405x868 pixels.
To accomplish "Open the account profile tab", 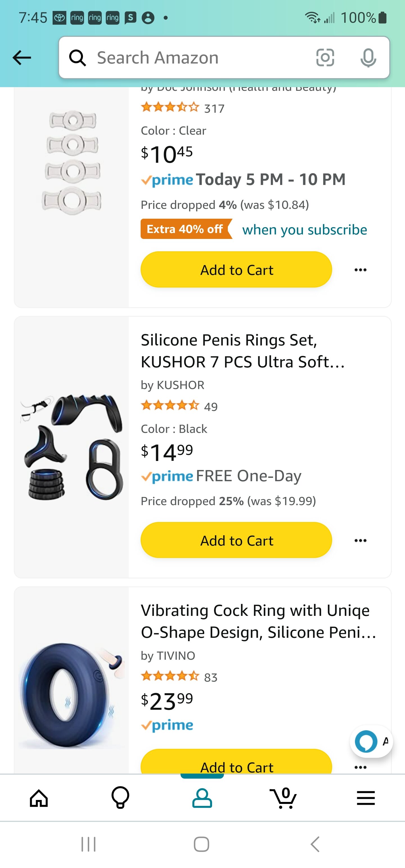I will 202,798.
